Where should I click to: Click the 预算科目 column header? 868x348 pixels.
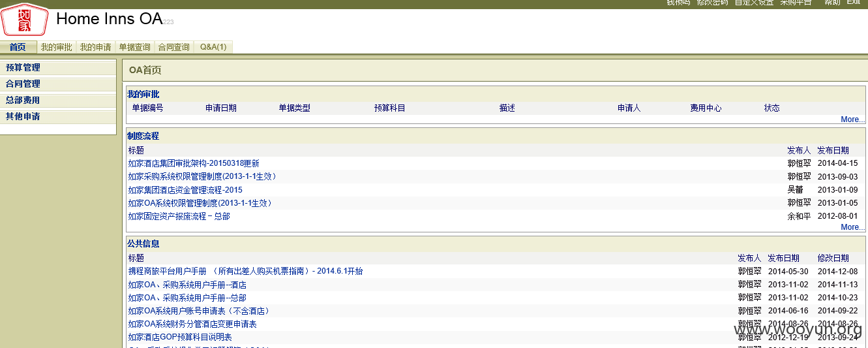click(x=390, y=108)
